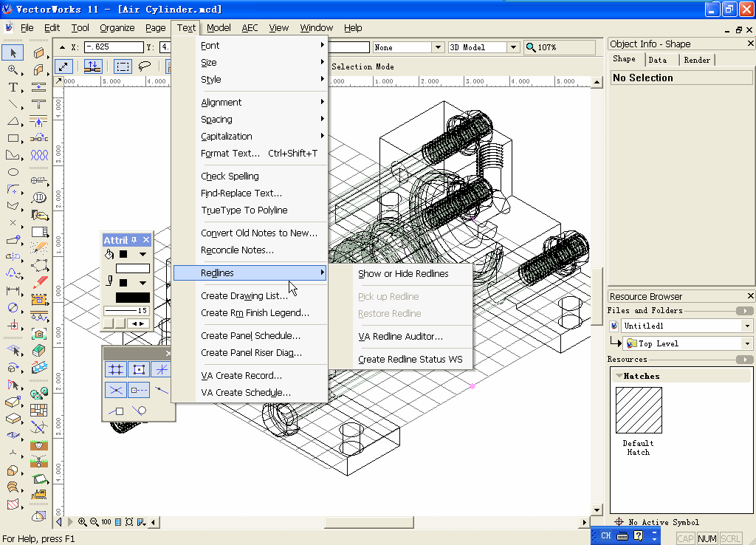Choose Show or Hide Redlines
The width and height of the screenshot is (756, 545).
coord(403,273)
